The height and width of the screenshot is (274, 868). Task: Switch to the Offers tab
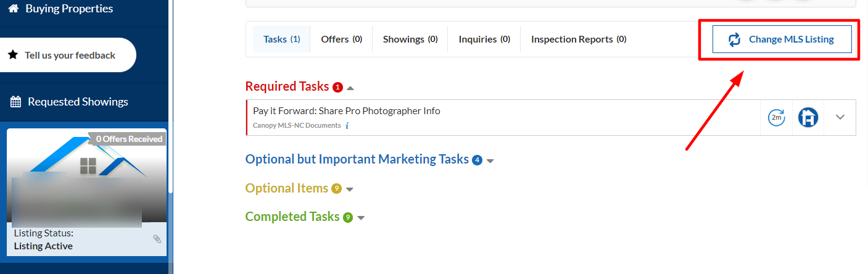pos(341,39)
